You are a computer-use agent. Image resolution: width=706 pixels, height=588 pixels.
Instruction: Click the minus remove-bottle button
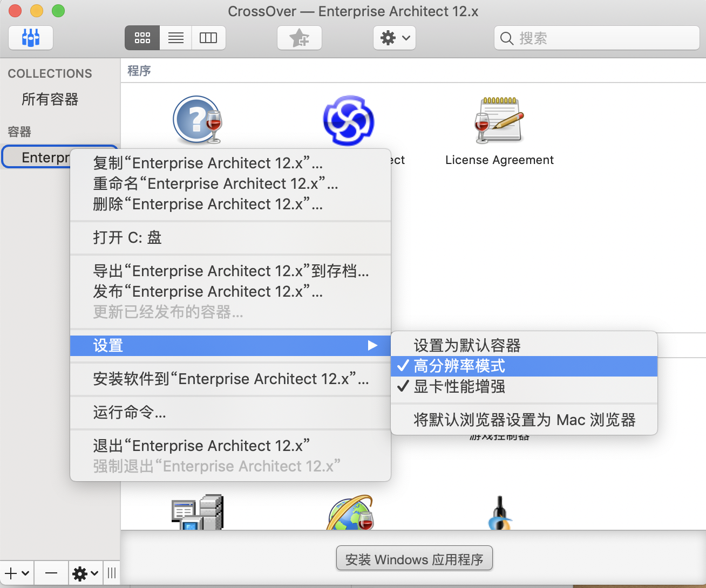51,573
